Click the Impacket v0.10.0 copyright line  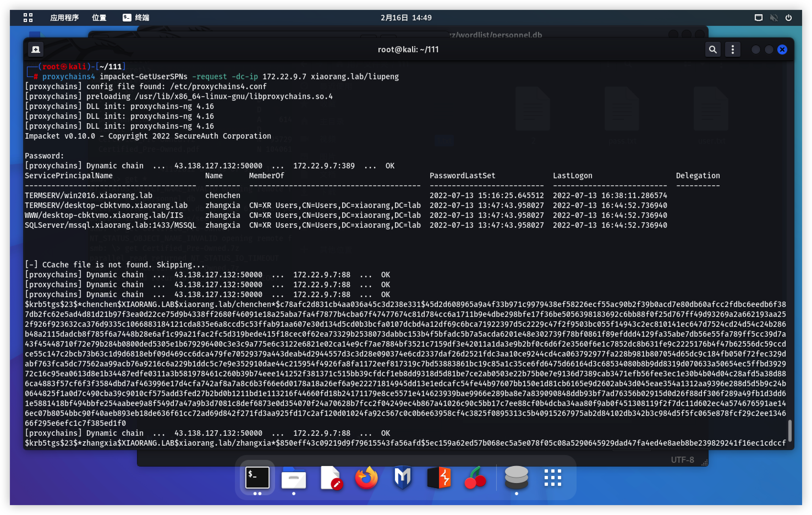[x=148, y=136]
